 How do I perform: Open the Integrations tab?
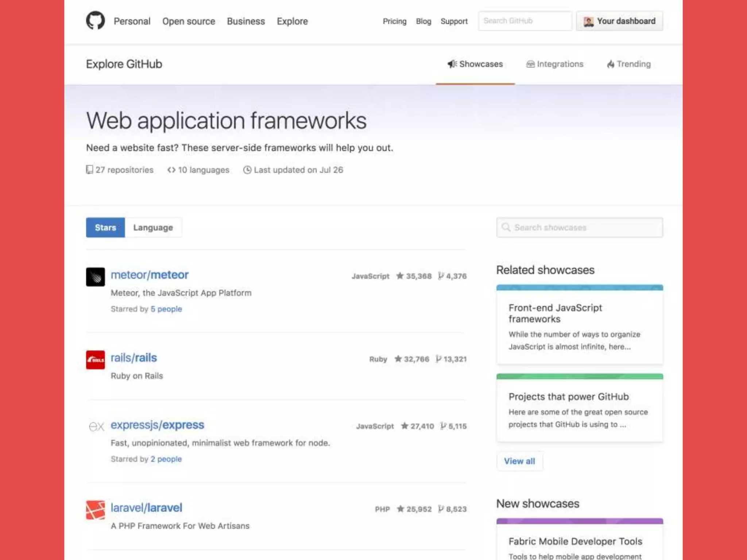[555, 64]
